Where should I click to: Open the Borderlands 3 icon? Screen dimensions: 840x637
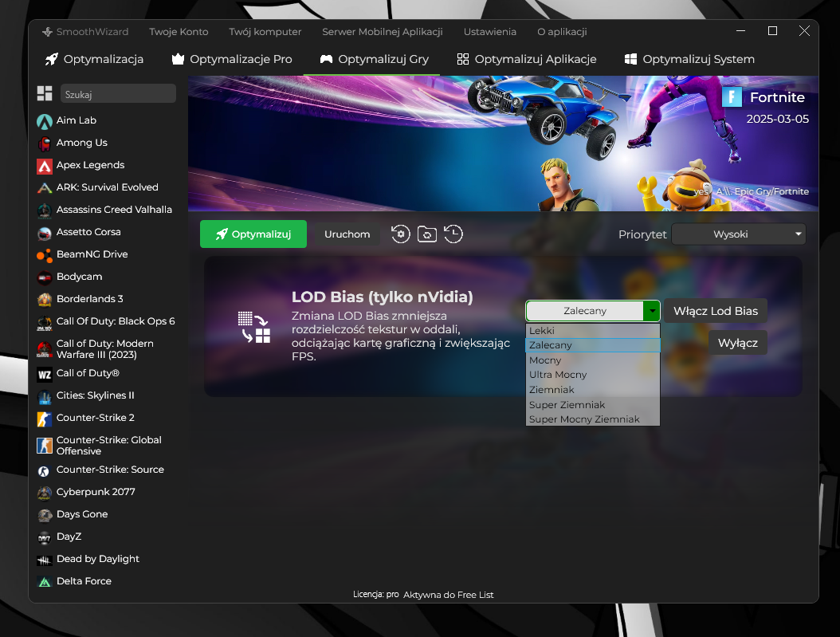45,300
